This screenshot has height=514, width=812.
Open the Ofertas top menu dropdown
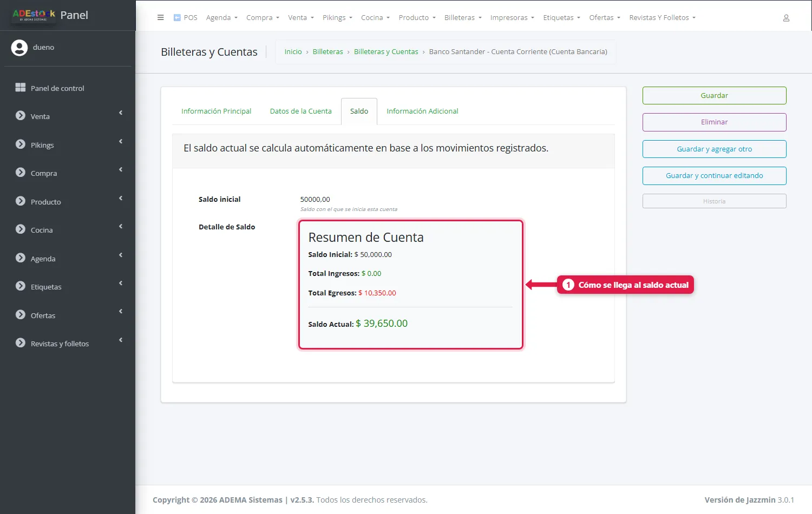pos(605,18)
